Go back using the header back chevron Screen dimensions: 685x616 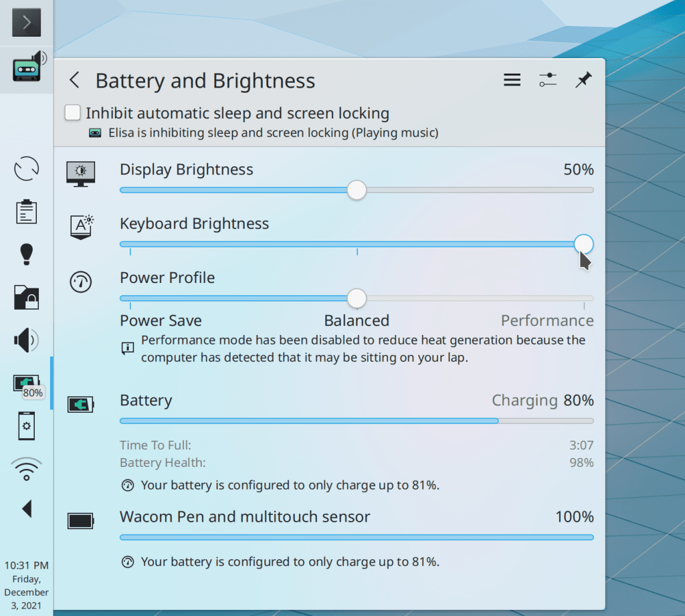coord(75,81)
